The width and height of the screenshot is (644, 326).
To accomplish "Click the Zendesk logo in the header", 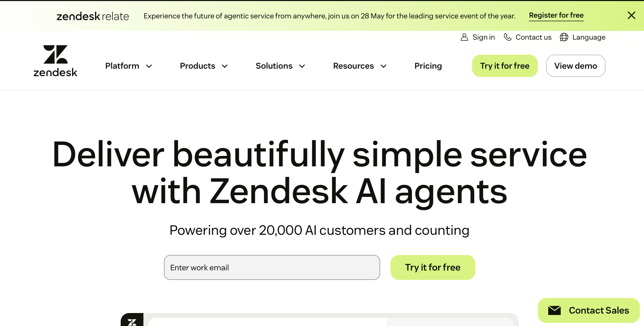I will pyautogui.click(x=56, y=61).
